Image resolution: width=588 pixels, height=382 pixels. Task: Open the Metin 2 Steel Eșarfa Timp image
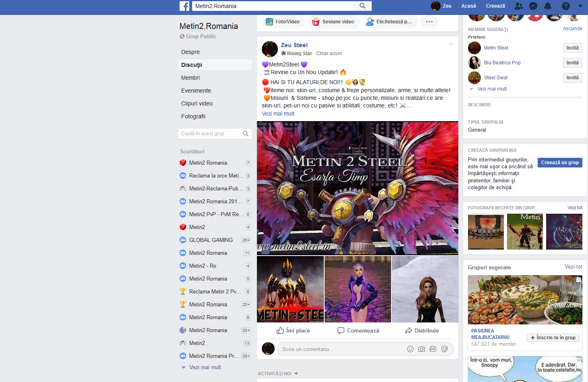358,188
